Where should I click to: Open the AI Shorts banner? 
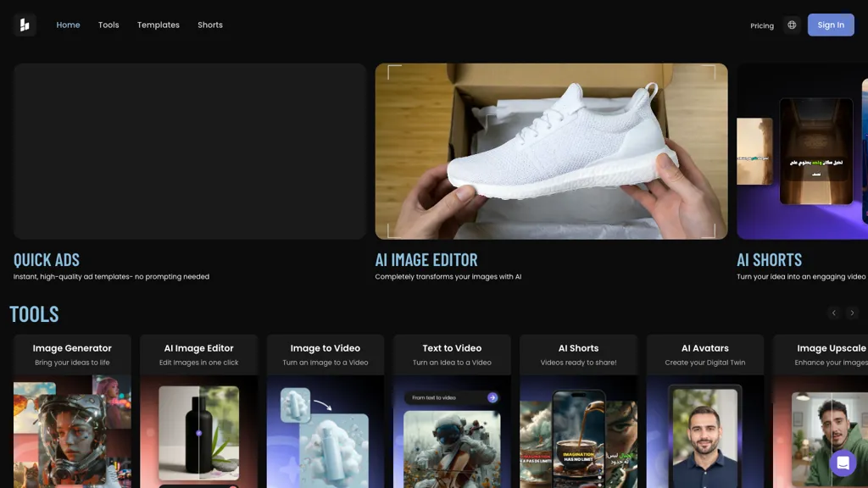coord(802,152)
